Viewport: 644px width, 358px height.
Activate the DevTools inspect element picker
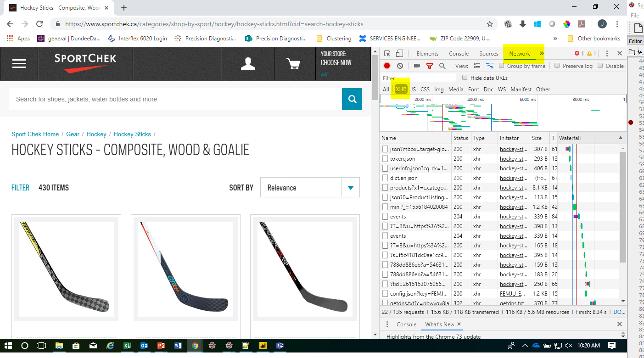pos(387,54)
